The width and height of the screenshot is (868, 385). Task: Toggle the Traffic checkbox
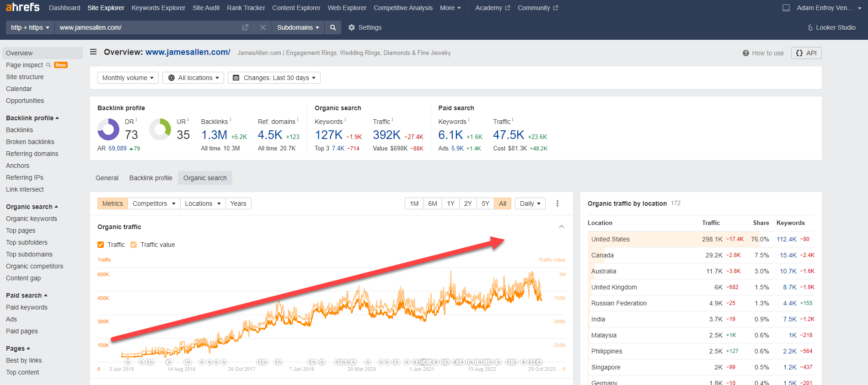click(101, 245)
